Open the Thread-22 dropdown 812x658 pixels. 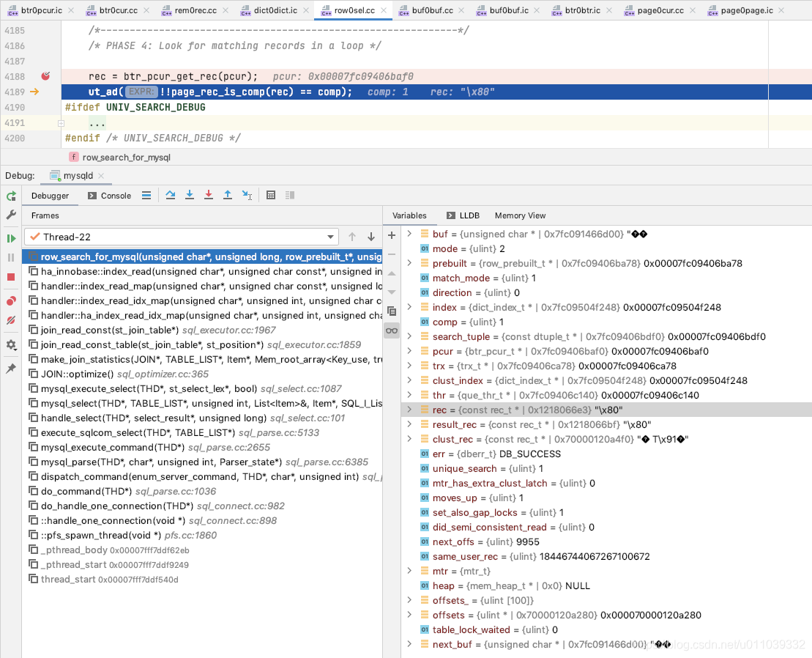click(182, 237)
